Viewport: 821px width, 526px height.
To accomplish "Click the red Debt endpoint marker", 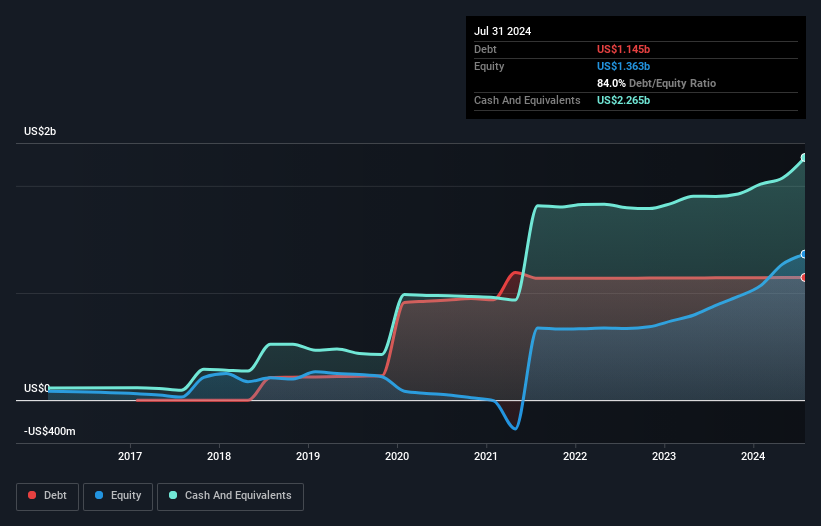I will (804, 277).
